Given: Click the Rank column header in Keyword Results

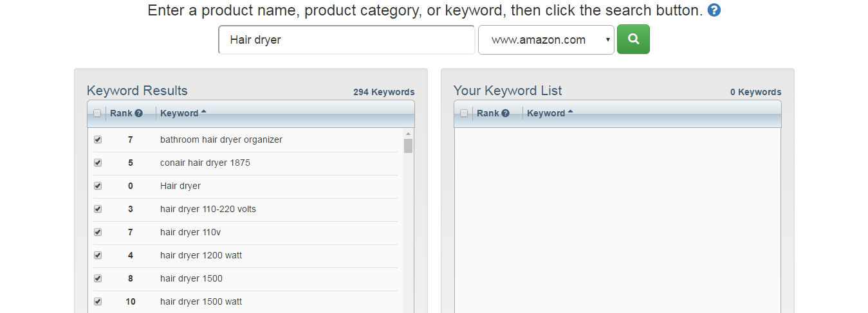Looking at the screenshot, I should click(x=121, y=113).
